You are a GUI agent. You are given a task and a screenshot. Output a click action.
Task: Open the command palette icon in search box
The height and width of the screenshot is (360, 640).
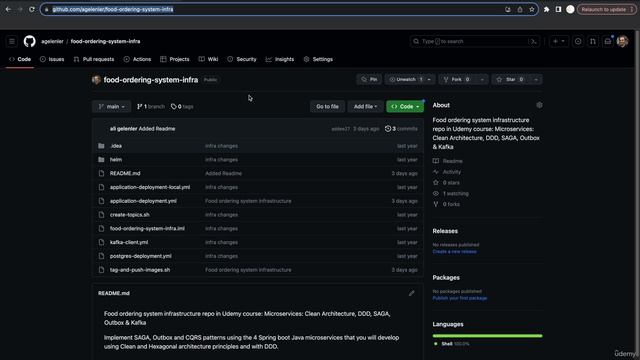pos(533,41)
